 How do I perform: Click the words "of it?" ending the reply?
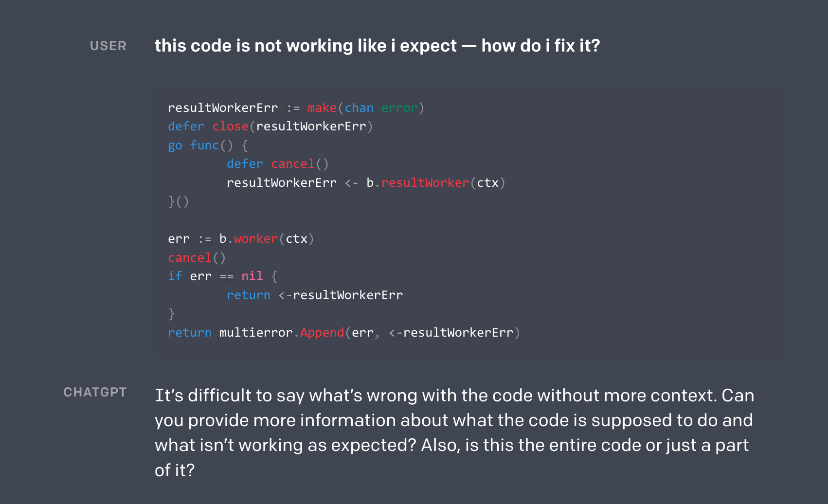click(175, 470)
